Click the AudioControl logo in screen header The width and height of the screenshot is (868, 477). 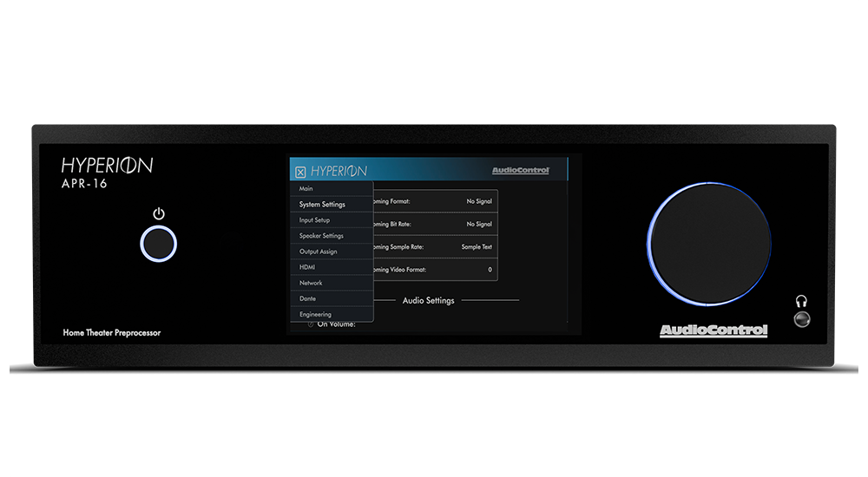click(520, 171)
